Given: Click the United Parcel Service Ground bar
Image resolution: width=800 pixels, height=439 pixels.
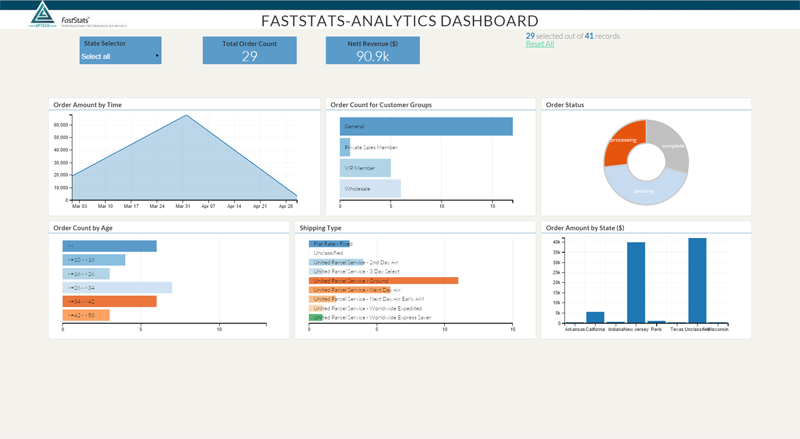Looking at the screenshot, I should pyautogui.click(x=383, y=281).
